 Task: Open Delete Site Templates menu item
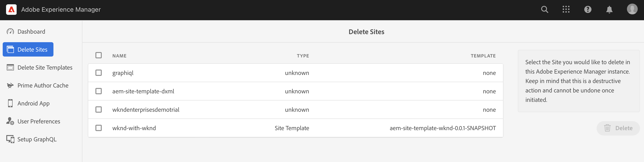point(45,68)
